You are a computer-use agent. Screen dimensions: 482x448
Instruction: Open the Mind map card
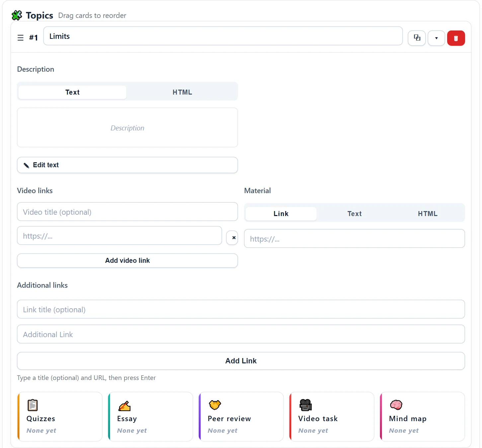(x=422, y=416)
